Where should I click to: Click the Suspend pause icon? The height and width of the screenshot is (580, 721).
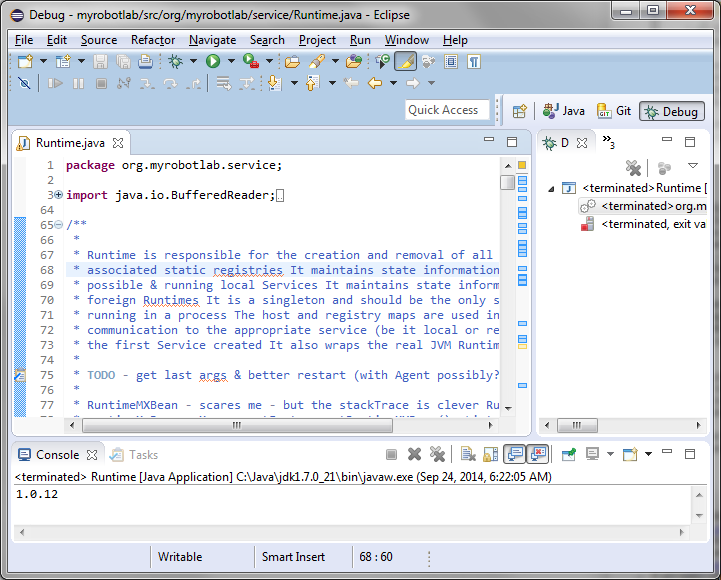click(79, 83)
